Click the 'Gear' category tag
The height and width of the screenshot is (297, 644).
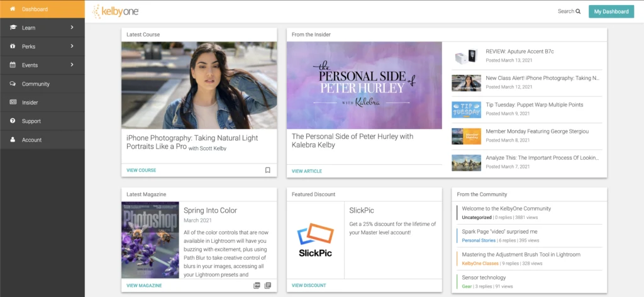(x=467, y=286)
